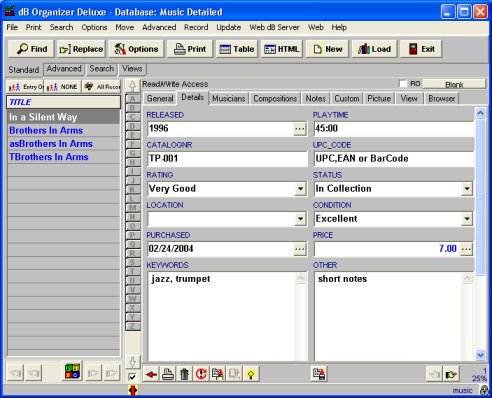
Task: Click the CATALOGNR field TP-001
Action: [227, 159]
